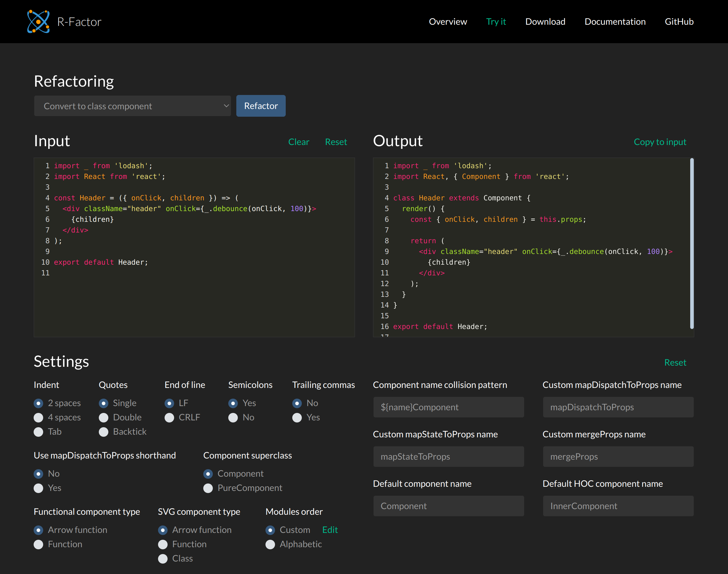Select Trailing commas No option
This screenshot has height=574, width=728.
pos(297,403)
